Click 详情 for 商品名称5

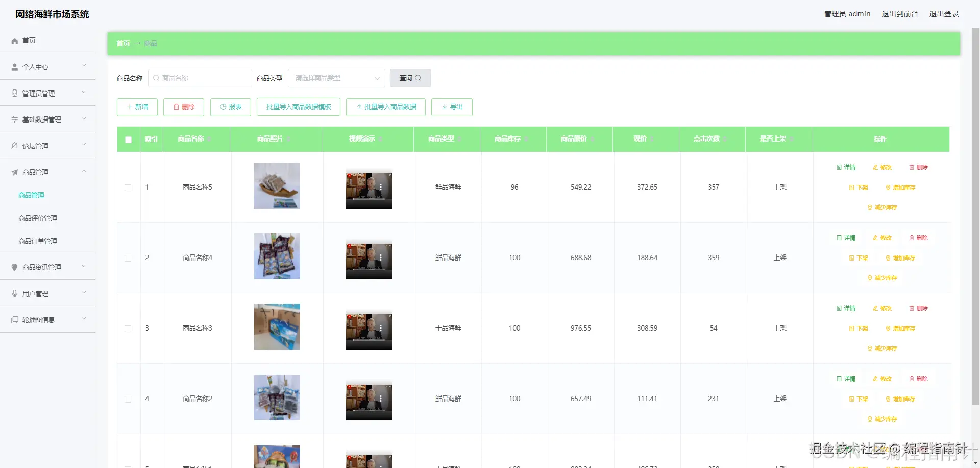click(x=846, y=167)
